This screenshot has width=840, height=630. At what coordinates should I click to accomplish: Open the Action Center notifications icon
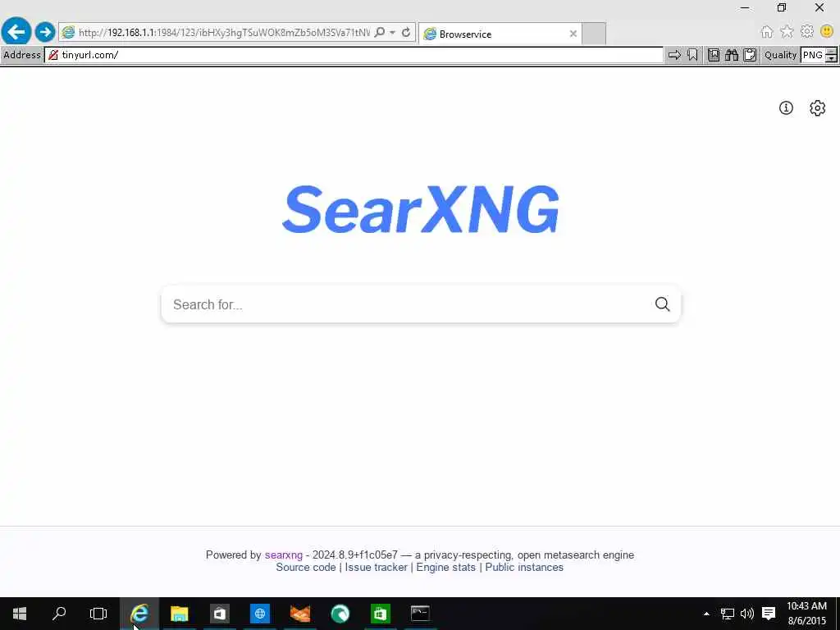(x=769, y=614)
